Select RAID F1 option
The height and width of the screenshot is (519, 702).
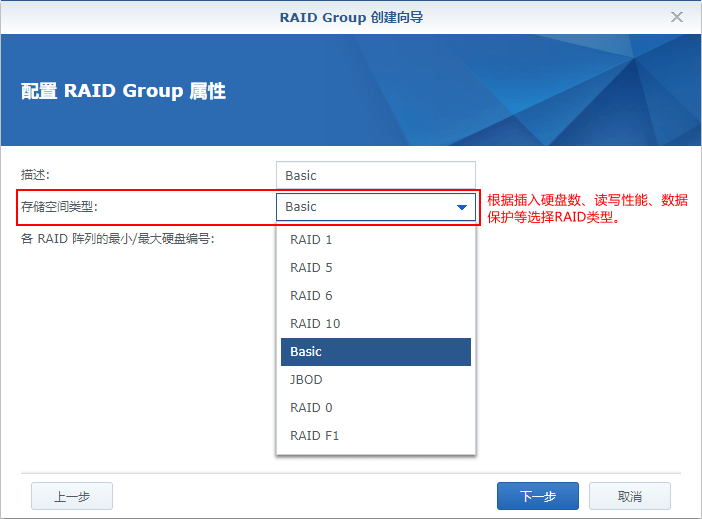376,435
